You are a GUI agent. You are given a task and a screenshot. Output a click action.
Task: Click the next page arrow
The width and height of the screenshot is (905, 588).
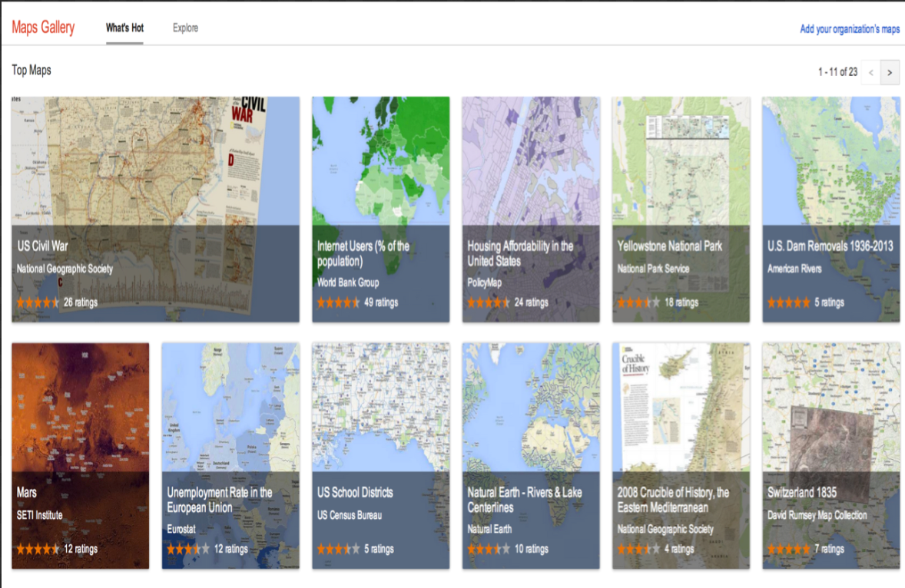tap(889, 72)
